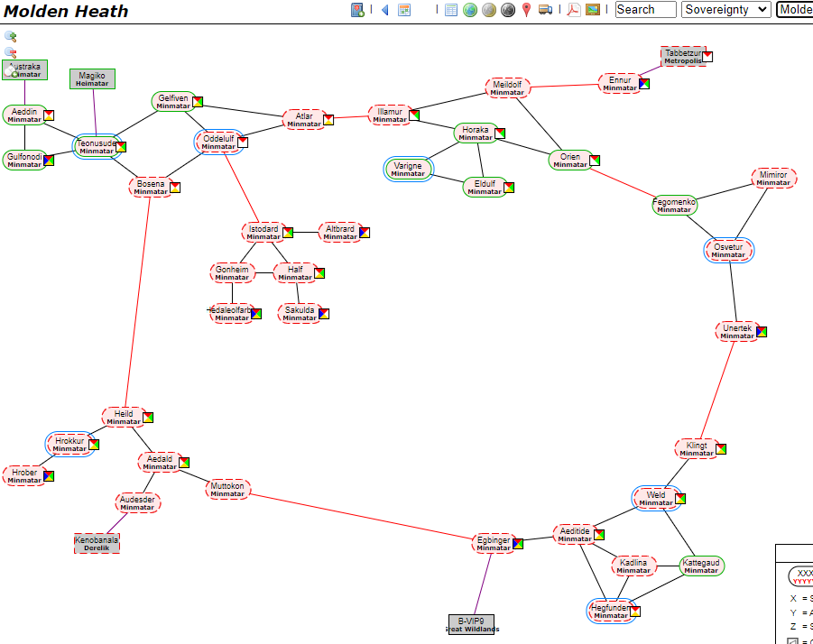Click the gold coin globe icon
The height and width of the screenshot is (644, 813).
point(489,10)
